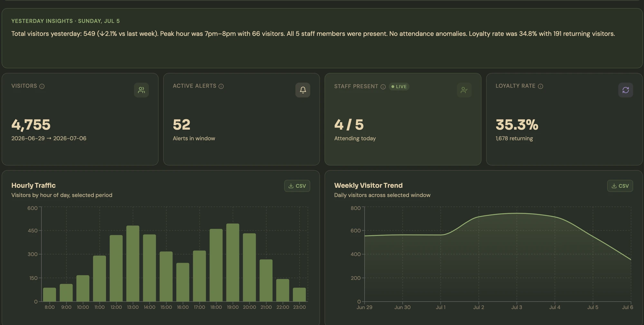The height and width of the screenshot is (325, 644).
Task: Click the 21:00 bar in Hourly Traffic
Action: [x=266, y=281]
